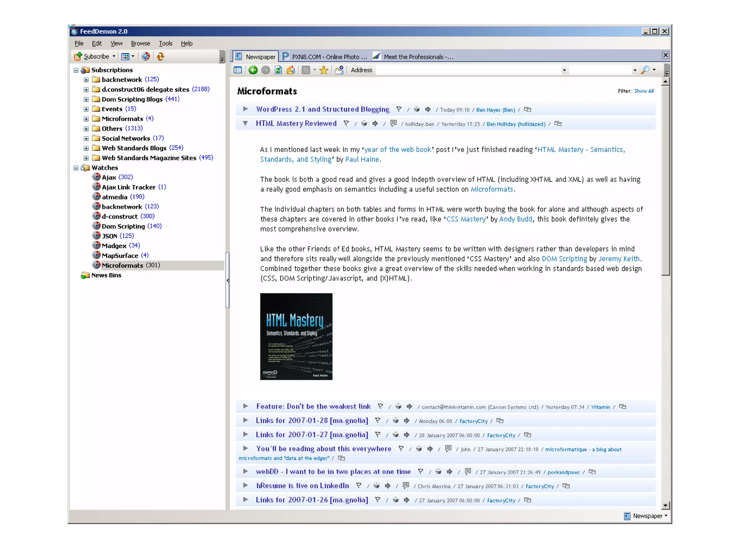Image resolution: width=746 pixels, height=560 pixels.
Task: Switch to the PXN8.COM - Online Photo tab
Action: point(325,56)
